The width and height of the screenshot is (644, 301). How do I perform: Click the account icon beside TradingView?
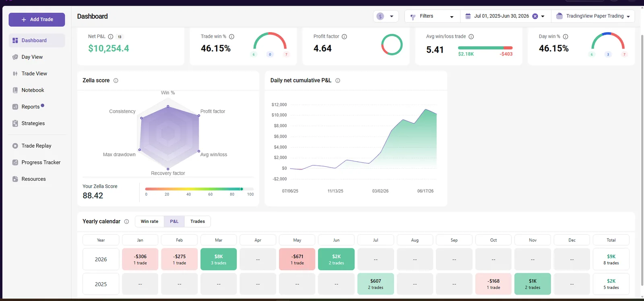click(x=559, y=16)
